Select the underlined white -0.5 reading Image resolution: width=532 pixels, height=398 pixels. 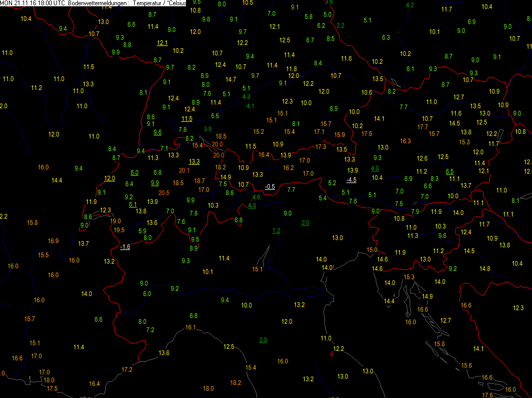pos(270,187)
